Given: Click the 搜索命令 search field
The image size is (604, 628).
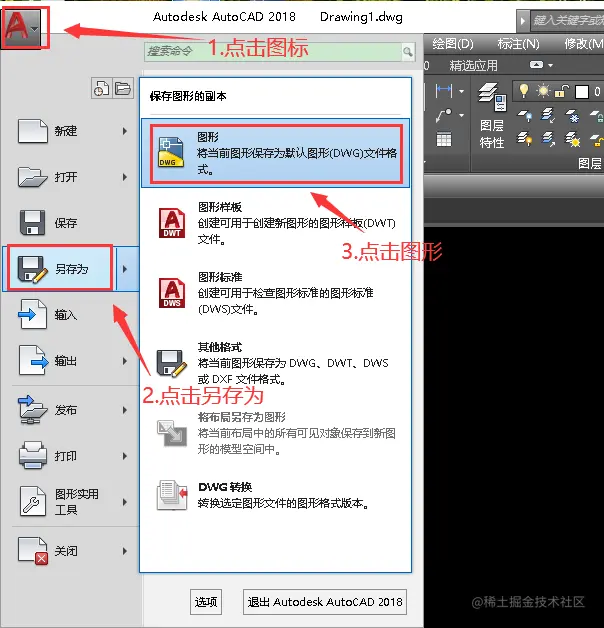Looking at the screenshot, I should point(274,52).
